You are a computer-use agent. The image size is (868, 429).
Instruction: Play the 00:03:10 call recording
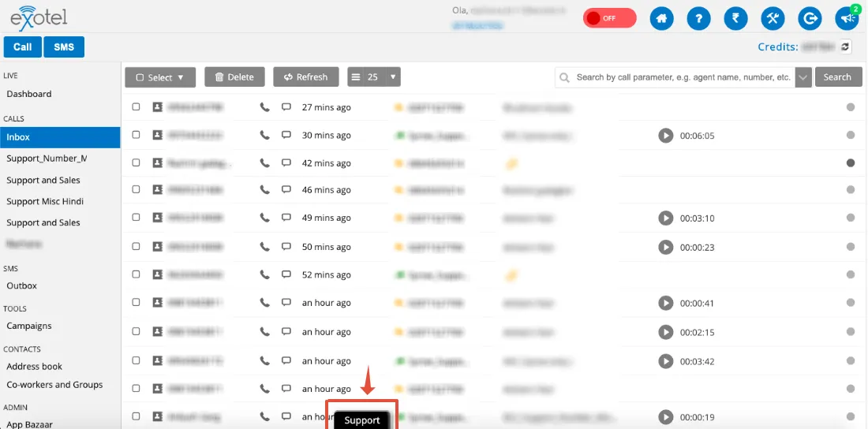point(665,218)
